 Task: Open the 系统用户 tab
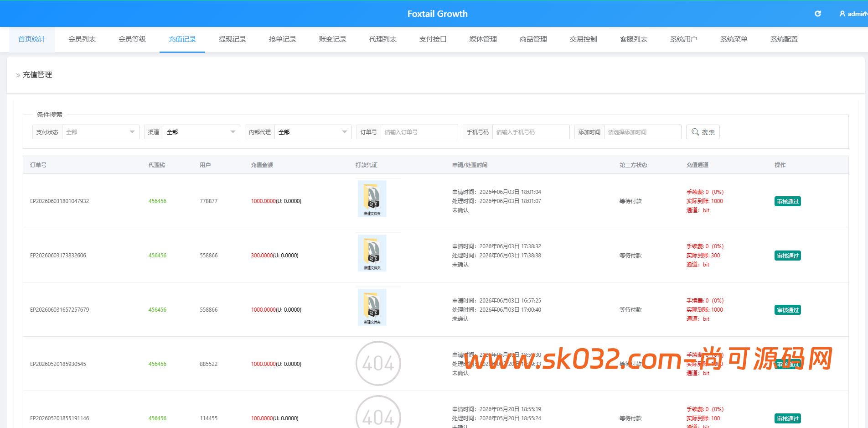click(x=684, y=39)
